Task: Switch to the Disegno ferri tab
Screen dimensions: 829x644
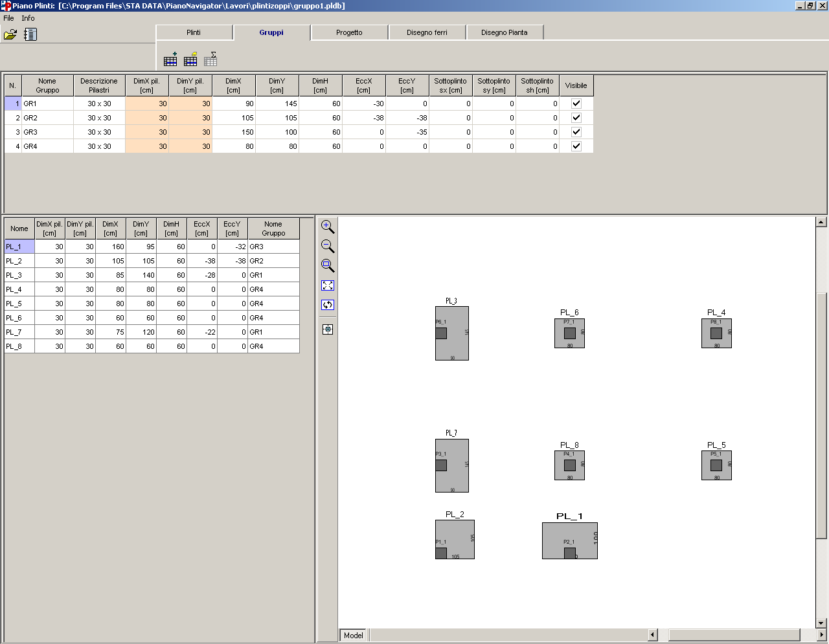Action: 427,32
